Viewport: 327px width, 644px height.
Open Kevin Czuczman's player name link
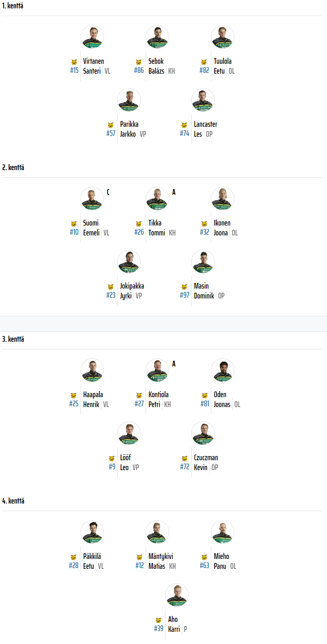click(206, 462)
